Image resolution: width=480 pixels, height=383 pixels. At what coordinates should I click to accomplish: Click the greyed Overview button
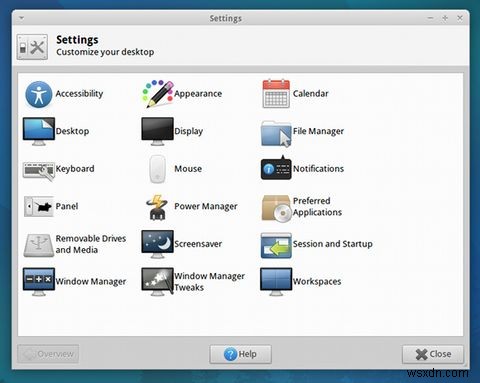point(48,354)
